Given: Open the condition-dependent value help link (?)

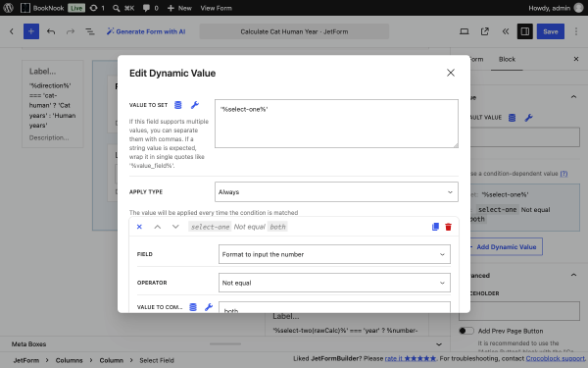Looking at the screenshot, I should pos(563,174).
